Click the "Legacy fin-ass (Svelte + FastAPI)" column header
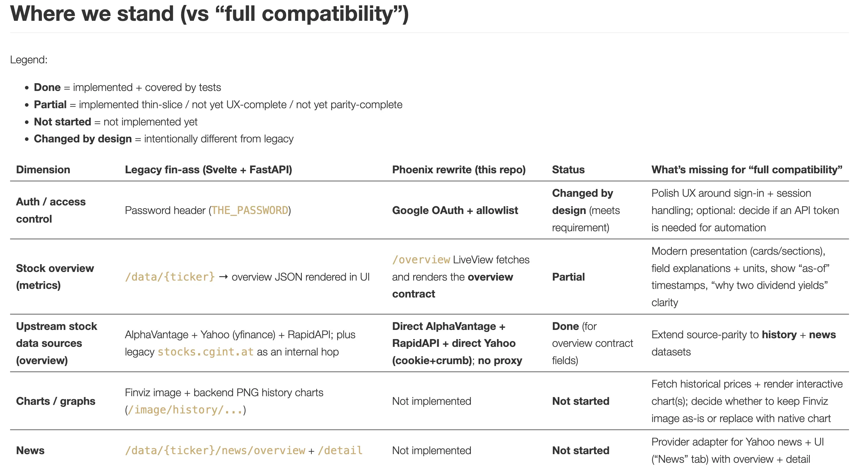 pyautogui.click(x=208, y=170)
